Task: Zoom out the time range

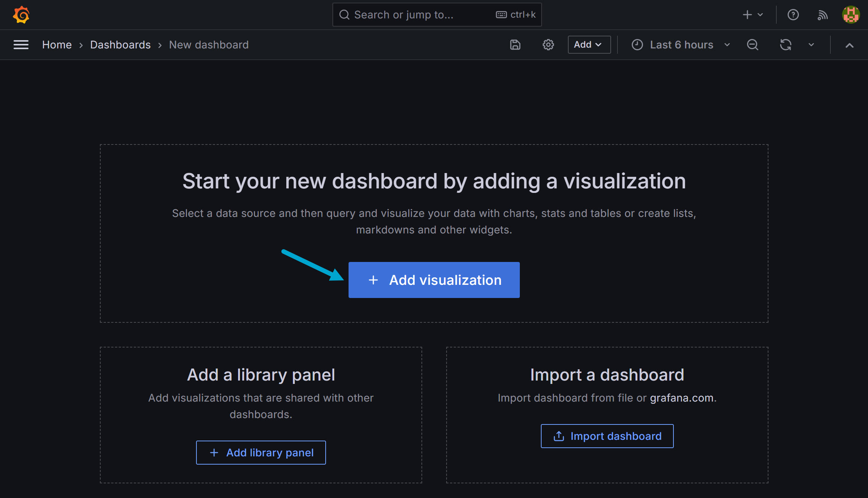Action: pyautogui.click(x=752, y=45)
